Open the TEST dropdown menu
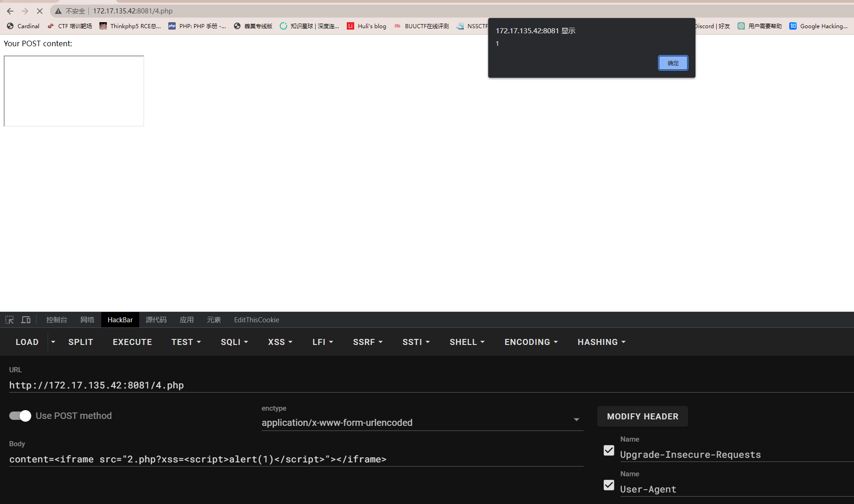Screen dimensions: 854x504 coord(186,342)
